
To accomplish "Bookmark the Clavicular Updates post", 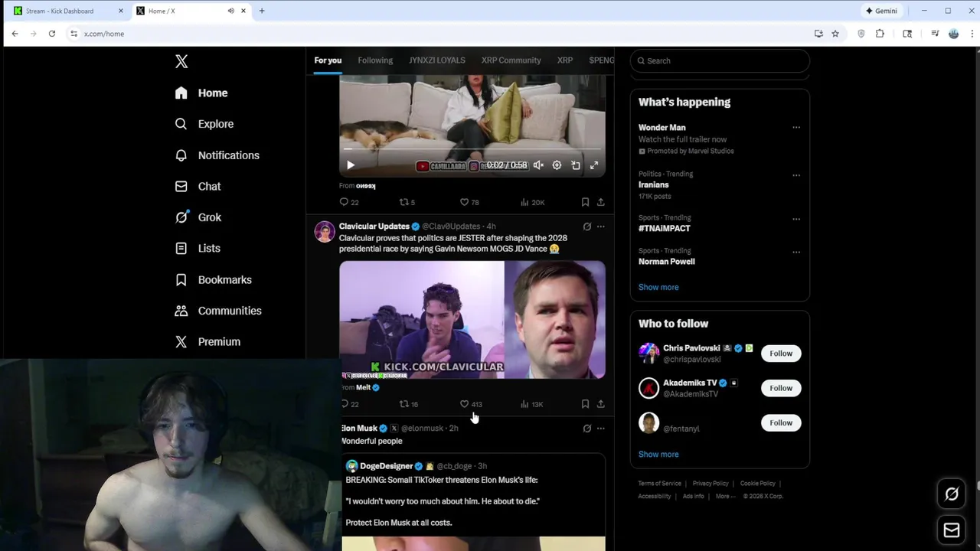I will pyautogui.click(x=585, y=404).
